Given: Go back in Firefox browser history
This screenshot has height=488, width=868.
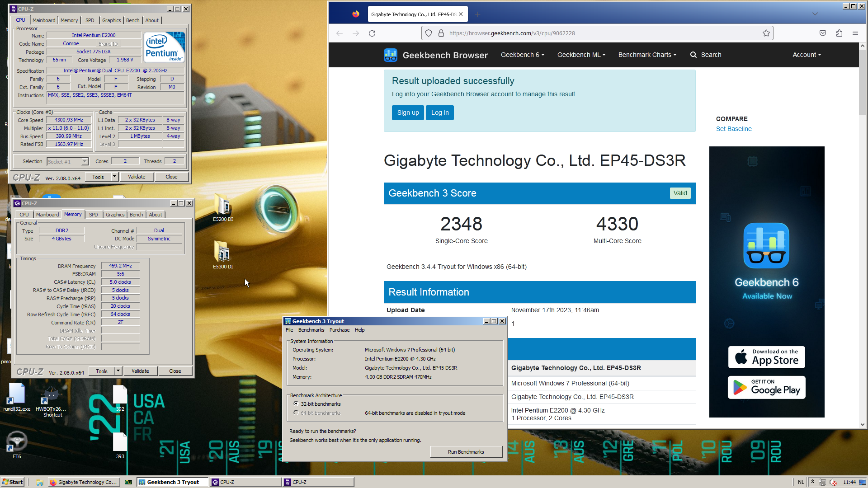Looking at the screenshot, I should click(340, 33).
